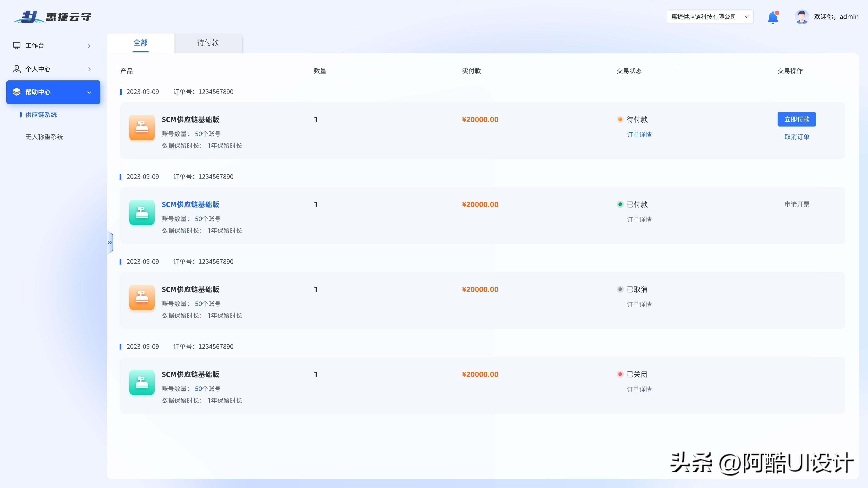切换到待付款标签页
The width and height of the screenshot is (868, 488).
pyautogui.click(x=208, y=43)
